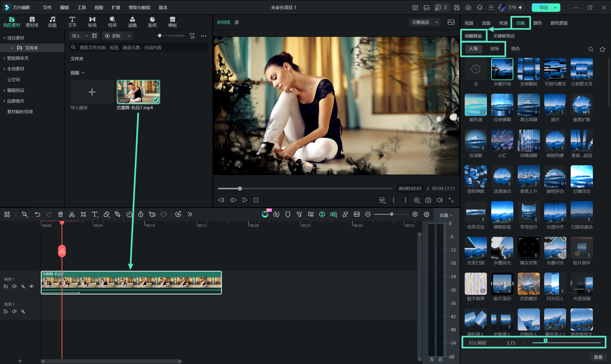
Task: Click the 导出 export button
Action: click(x=546, y=8)
